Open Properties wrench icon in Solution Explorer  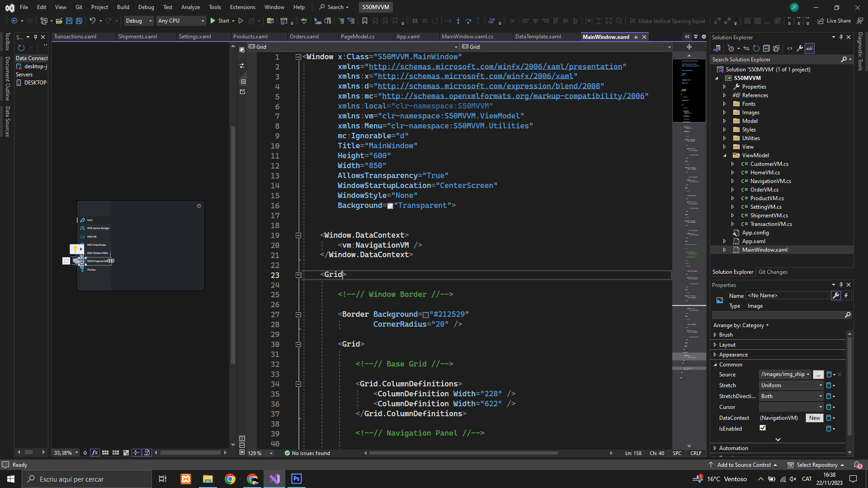pos(800,48)
